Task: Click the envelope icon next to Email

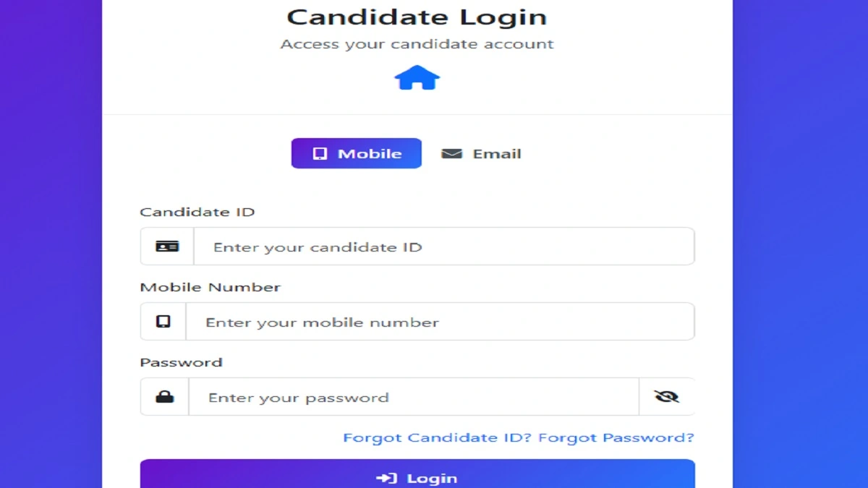Action: [451, 153]
